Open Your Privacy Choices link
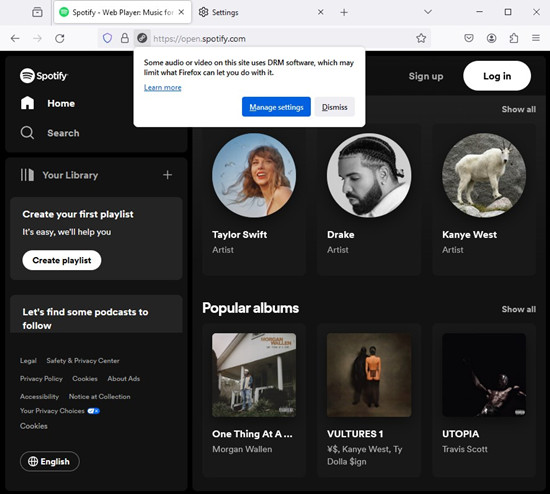This screenshot has width=550, height=494. (52, 411)
